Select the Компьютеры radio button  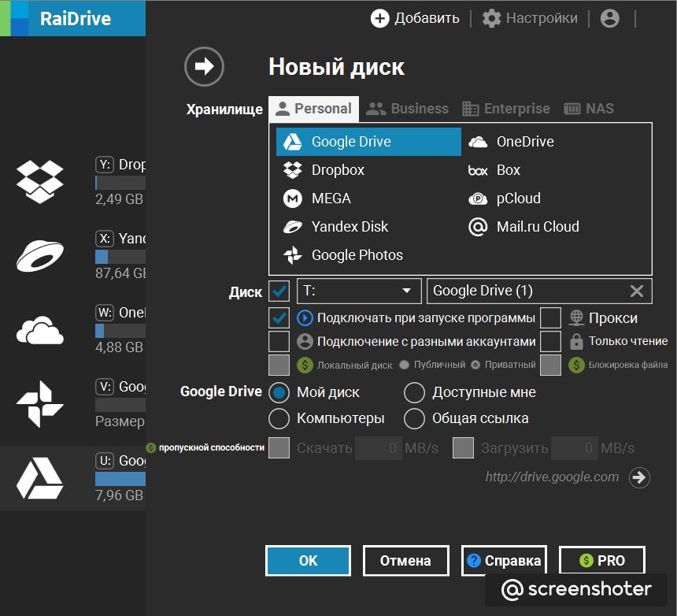(279, 418)
